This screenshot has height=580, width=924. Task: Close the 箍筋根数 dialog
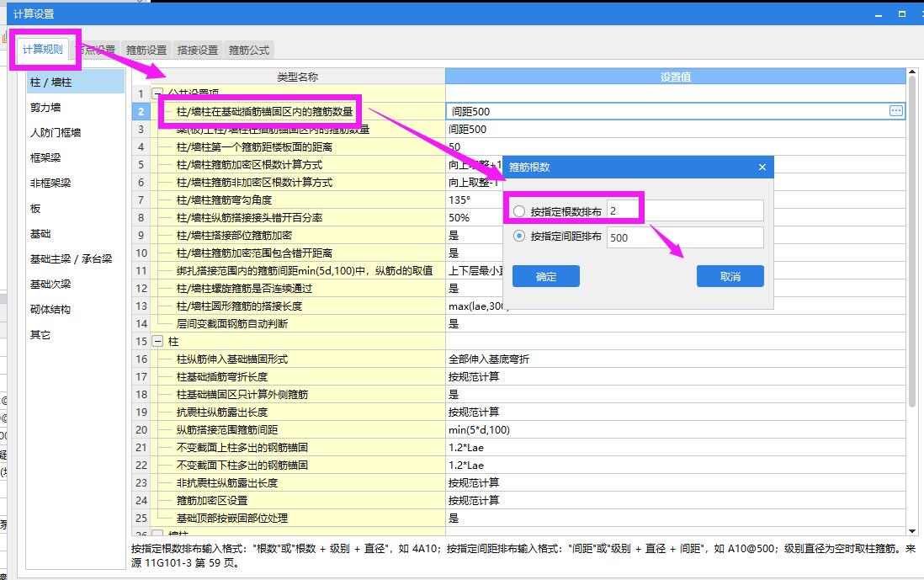point(762,168)
